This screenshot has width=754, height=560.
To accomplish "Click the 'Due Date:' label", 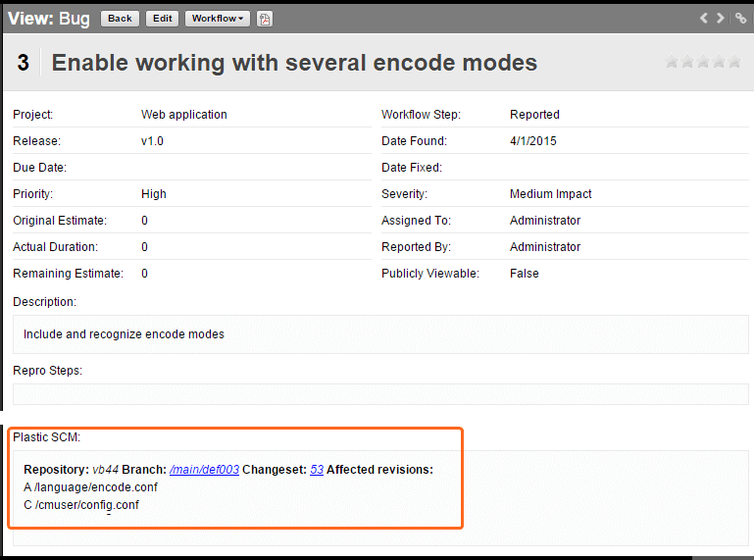I will coord(40,168).
